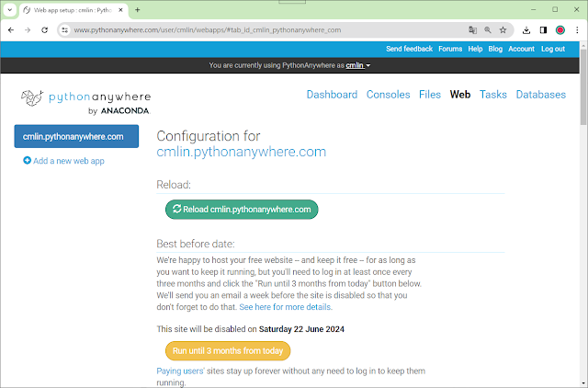The height and width of the screenshot is (388, 588).
Task: Reload the page with the refresh icon
Action: click(x=44, y=30)
